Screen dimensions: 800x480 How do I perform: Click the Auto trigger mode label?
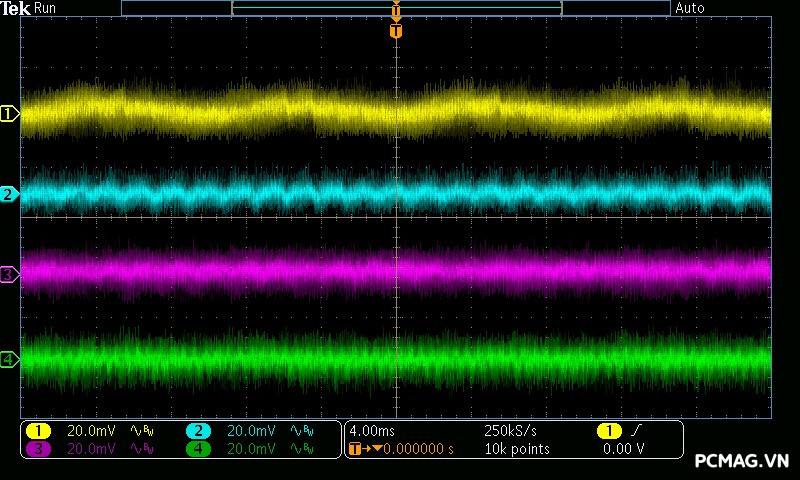click(690, 8)
